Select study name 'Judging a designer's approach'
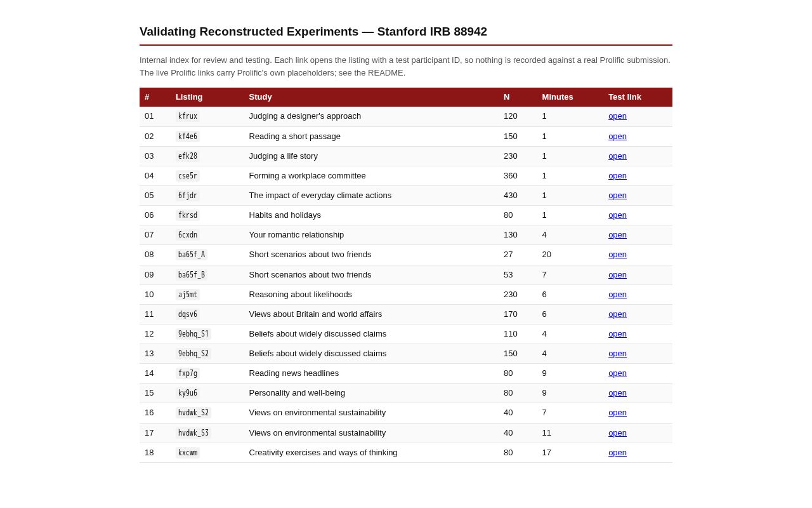 (x=305, y=116)
